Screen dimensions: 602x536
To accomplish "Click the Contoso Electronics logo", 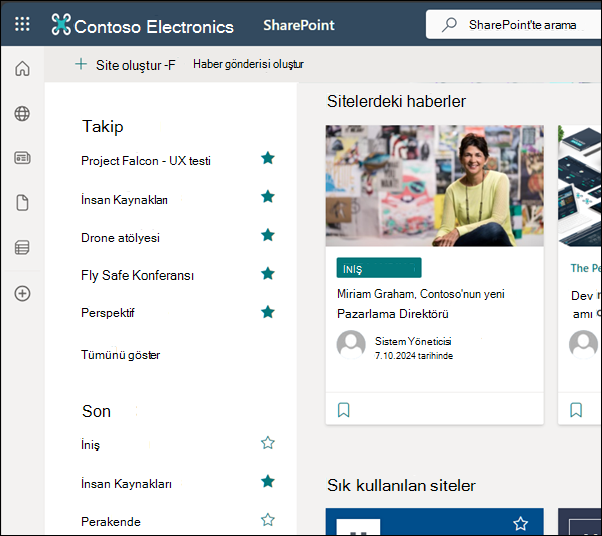I will click(x=61, y=24).
